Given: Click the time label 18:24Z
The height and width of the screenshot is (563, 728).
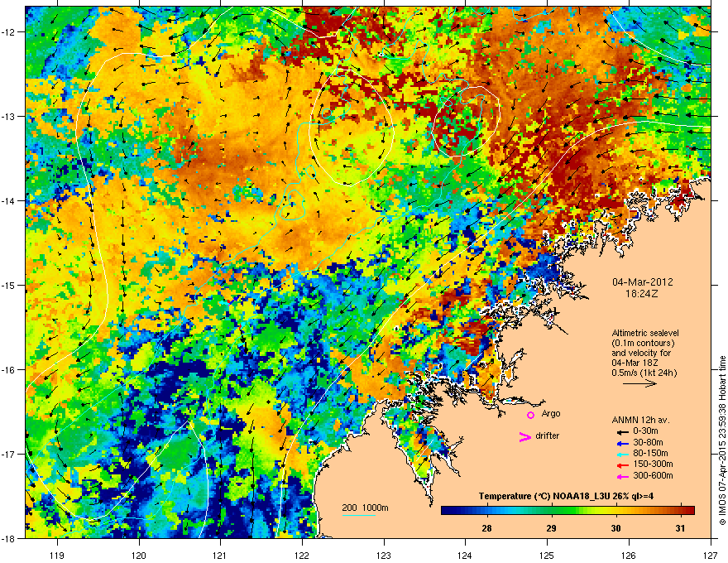Looking at the screenshot, I should pyautogui.click(x=642, y=294).
